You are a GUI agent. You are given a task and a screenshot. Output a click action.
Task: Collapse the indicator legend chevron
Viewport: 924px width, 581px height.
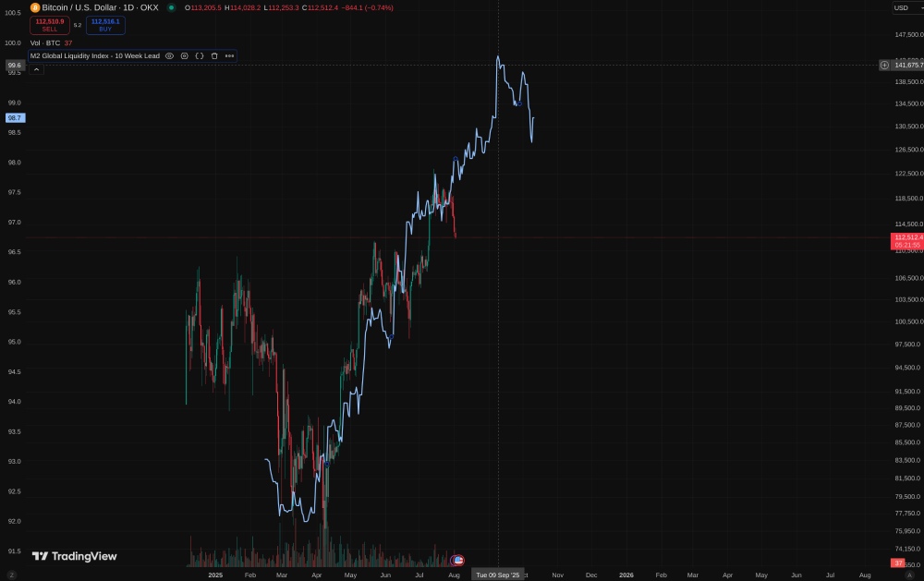36,69
